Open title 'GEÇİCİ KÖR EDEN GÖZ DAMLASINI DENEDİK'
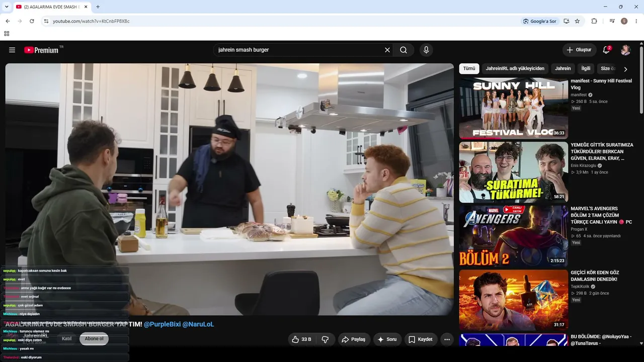Screen dimensions: 644x362 (595, 276)
